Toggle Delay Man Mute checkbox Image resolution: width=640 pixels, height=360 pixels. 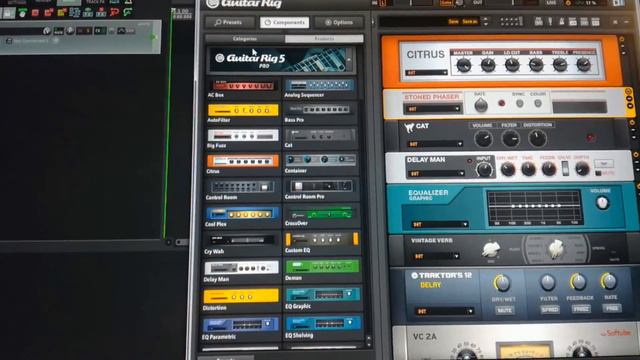pyautogui.click(x=598, y=173)
